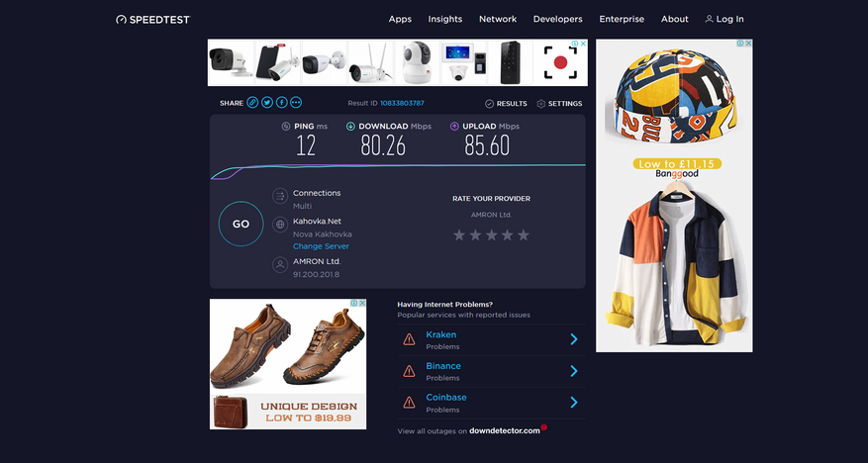This screenshot has height=463, width=868.
Task: Open the Developers menu
Action: click(557, 19)
